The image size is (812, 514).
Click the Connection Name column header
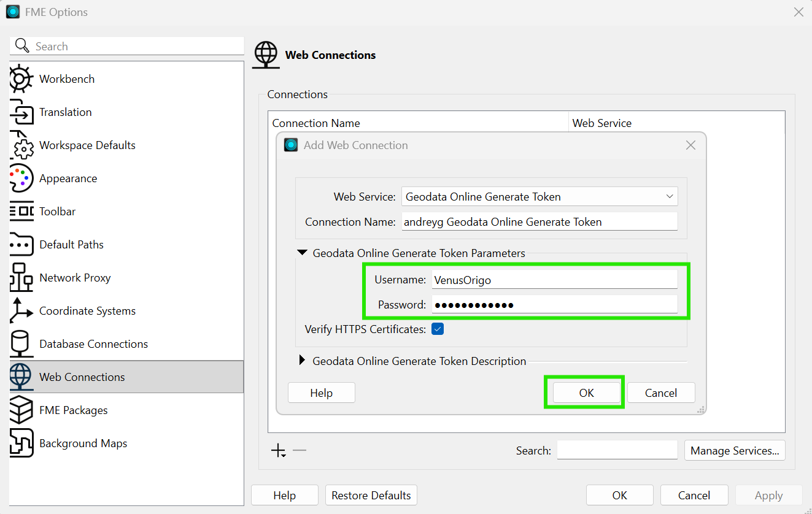419,123
